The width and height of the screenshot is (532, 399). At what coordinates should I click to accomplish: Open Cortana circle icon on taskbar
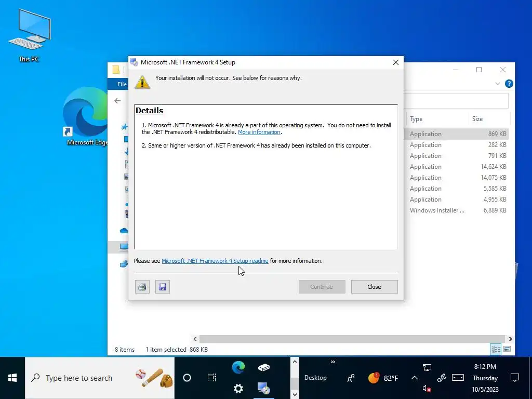click(187, 378)
